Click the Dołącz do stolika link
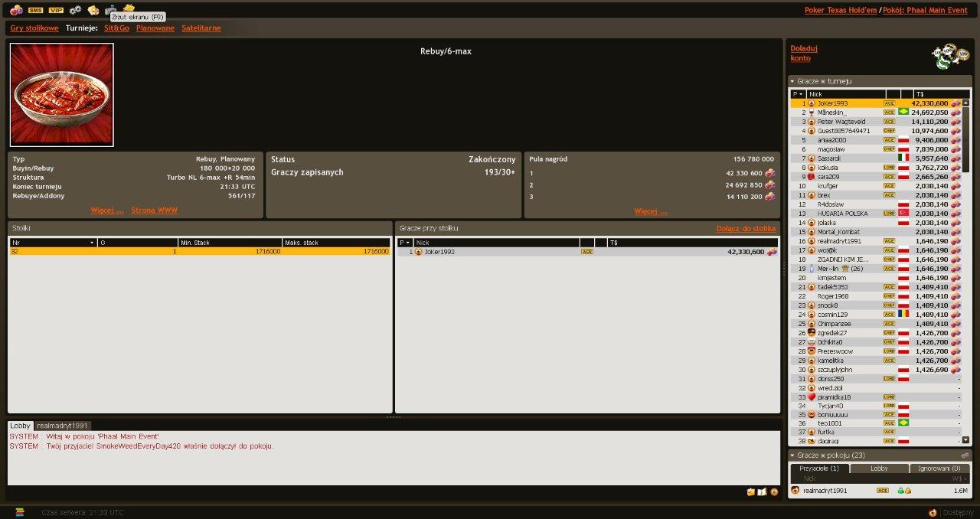This screenshot has width=980, height=519. click(x=745, y=228)
